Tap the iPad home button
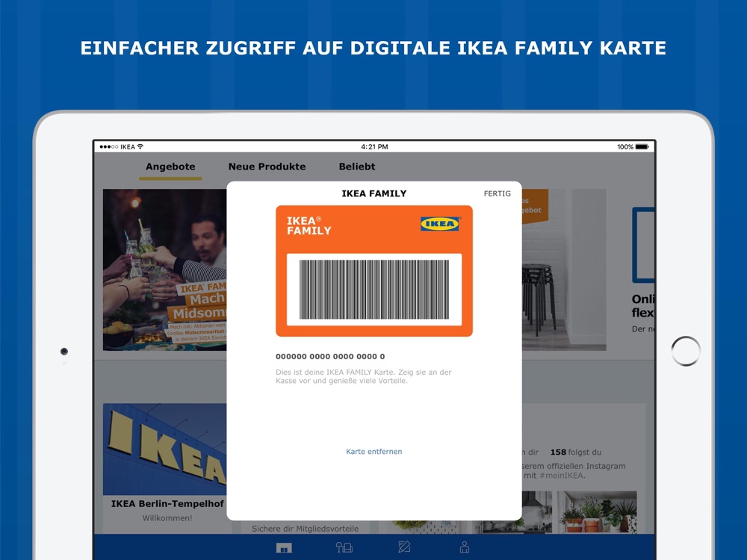747x560 pixels. 686,352
